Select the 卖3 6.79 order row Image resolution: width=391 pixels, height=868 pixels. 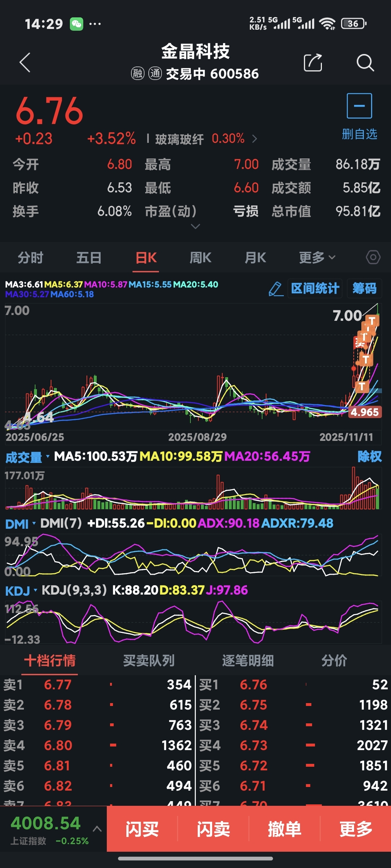point(97,725)
